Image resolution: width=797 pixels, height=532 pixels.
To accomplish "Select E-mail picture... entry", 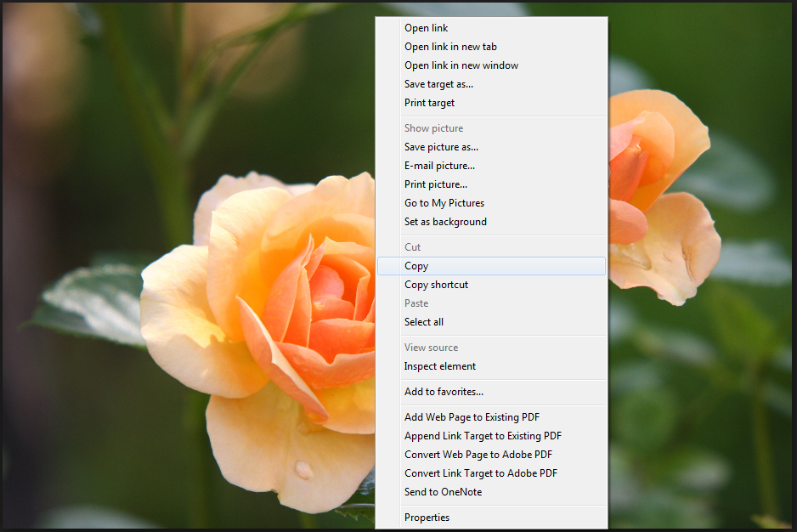I will coord(491,166).
